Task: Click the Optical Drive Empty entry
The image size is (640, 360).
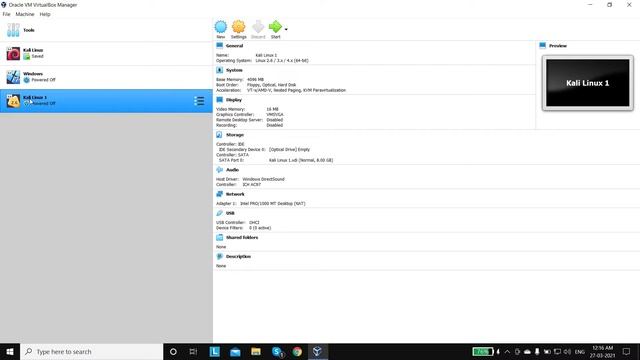Action: (264, 149)
